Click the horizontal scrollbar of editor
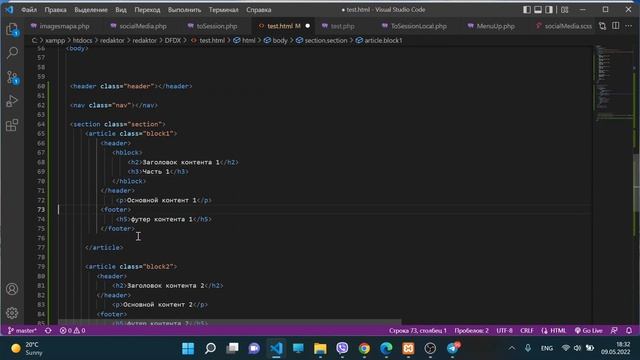 pos(229,322)
